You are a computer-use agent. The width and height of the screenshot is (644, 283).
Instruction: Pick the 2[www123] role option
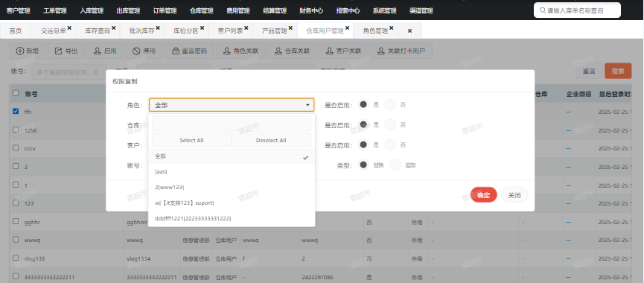[232, 187]
